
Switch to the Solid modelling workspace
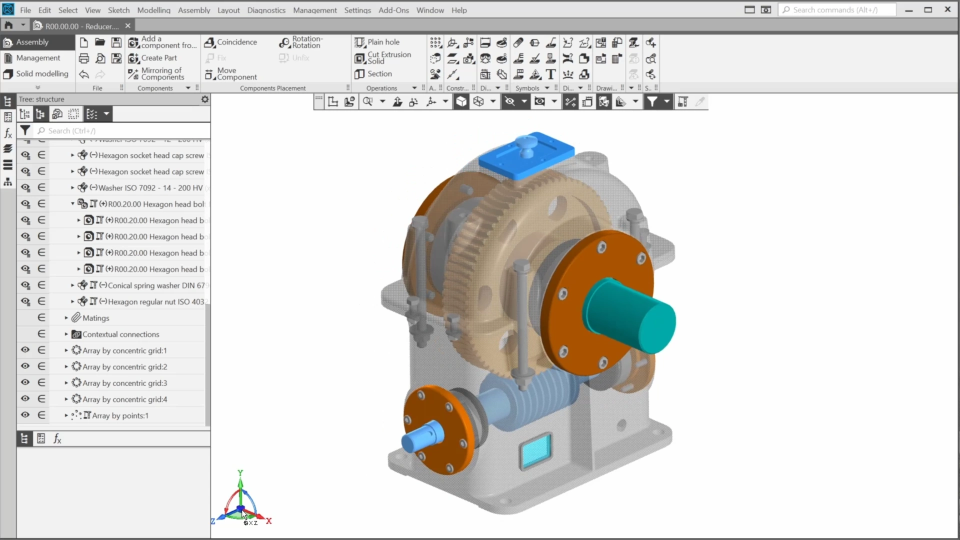pos(41,74)
